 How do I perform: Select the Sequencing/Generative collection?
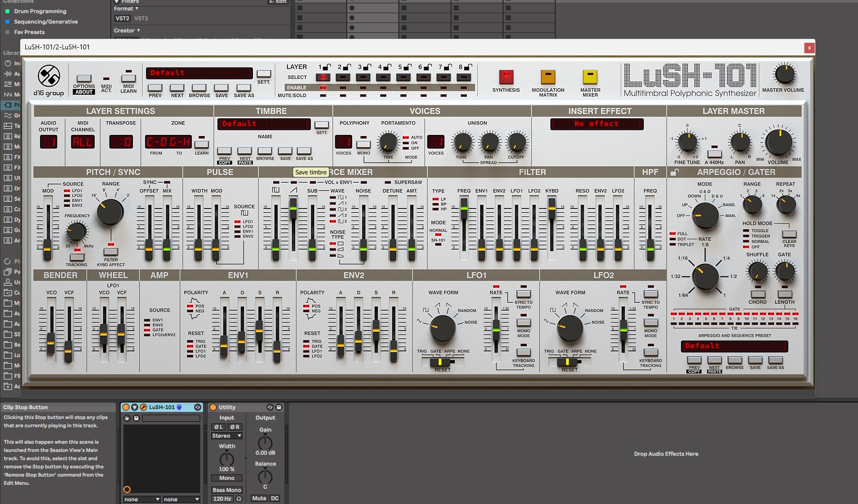point(46,21)
